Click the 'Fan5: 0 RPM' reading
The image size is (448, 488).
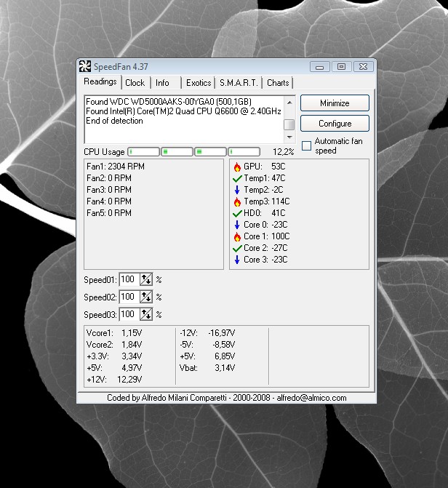tap(109, 213)
